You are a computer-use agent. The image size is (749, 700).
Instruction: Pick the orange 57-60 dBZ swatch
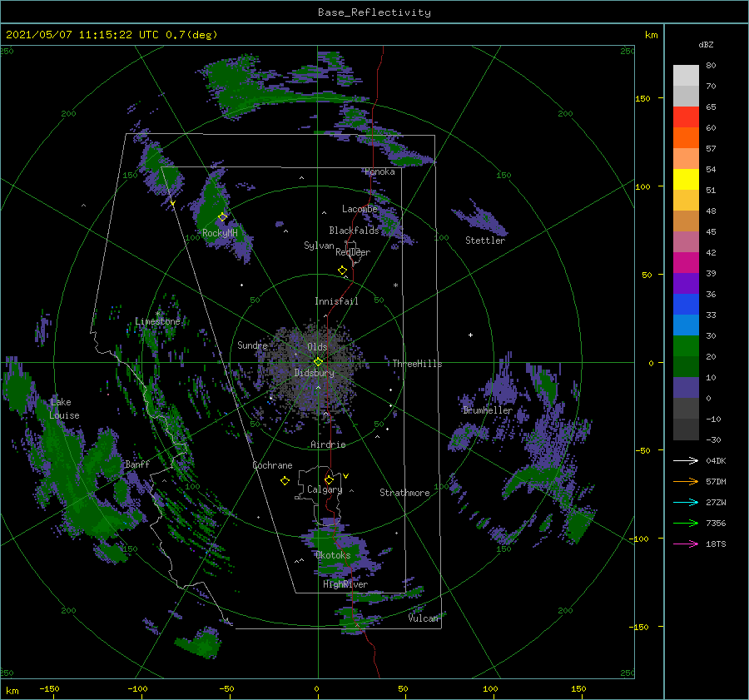coord(686,138)
